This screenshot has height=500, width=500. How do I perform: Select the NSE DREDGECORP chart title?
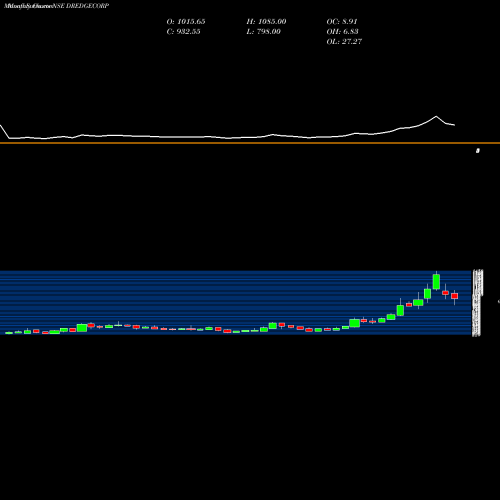(x=81, y=6)
